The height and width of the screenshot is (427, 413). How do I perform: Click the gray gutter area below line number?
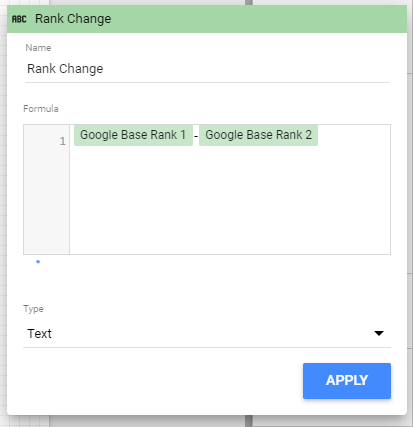(x=46, y=200)
